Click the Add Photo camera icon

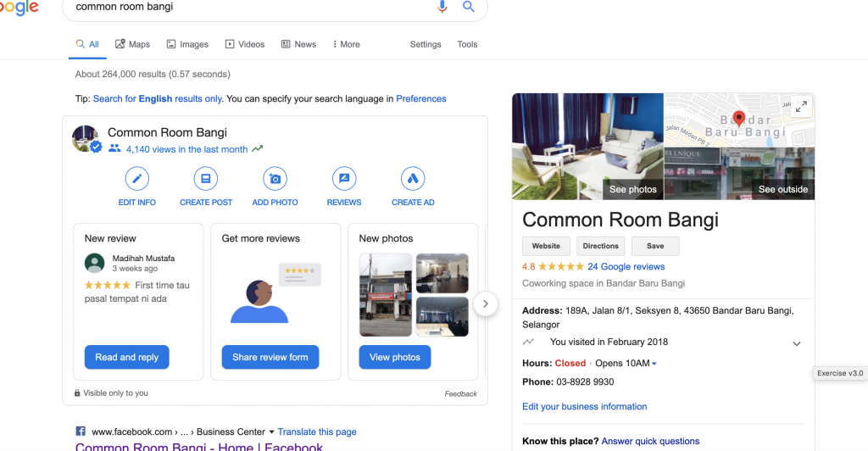(x=275, y=179)
